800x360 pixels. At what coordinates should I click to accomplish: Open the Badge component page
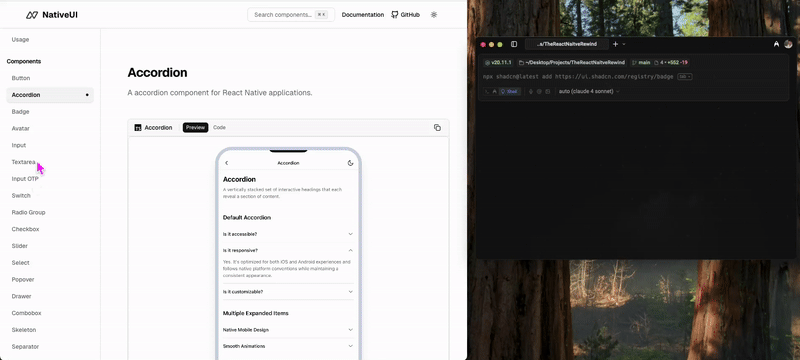(x=20, y=112)
